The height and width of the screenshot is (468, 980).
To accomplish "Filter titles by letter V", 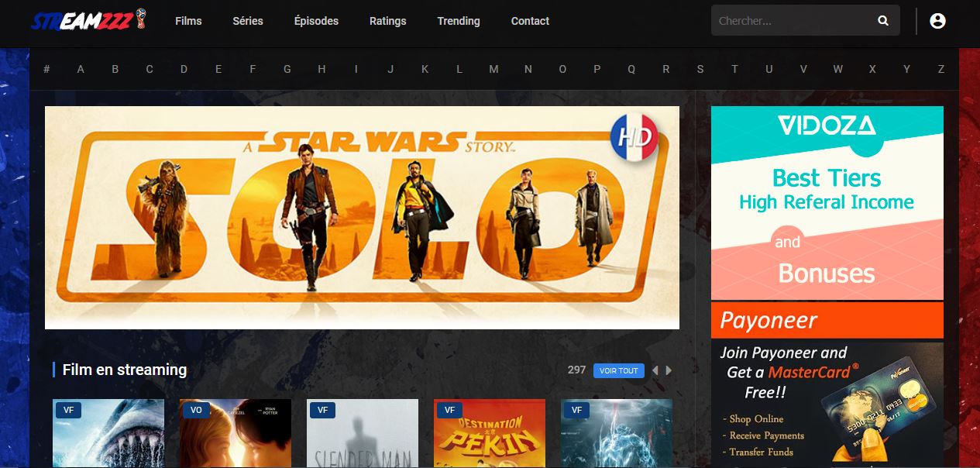I will point(803,69).
